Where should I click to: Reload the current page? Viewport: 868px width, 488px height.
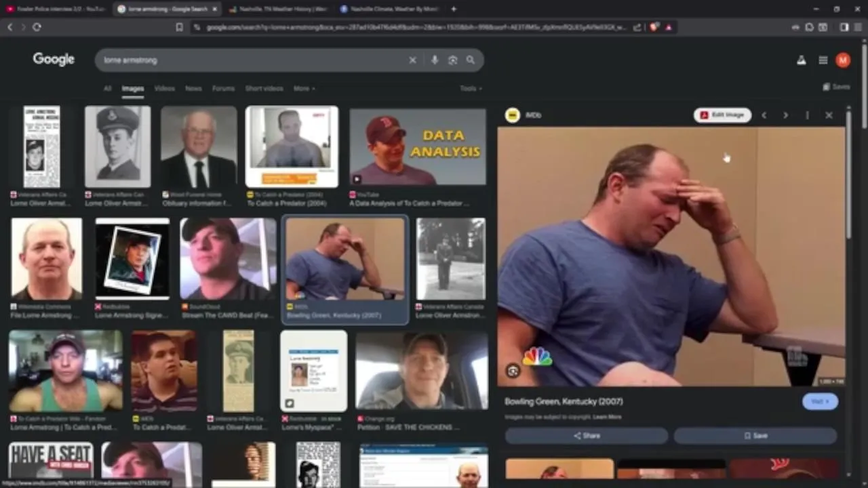tap(37, 27)
